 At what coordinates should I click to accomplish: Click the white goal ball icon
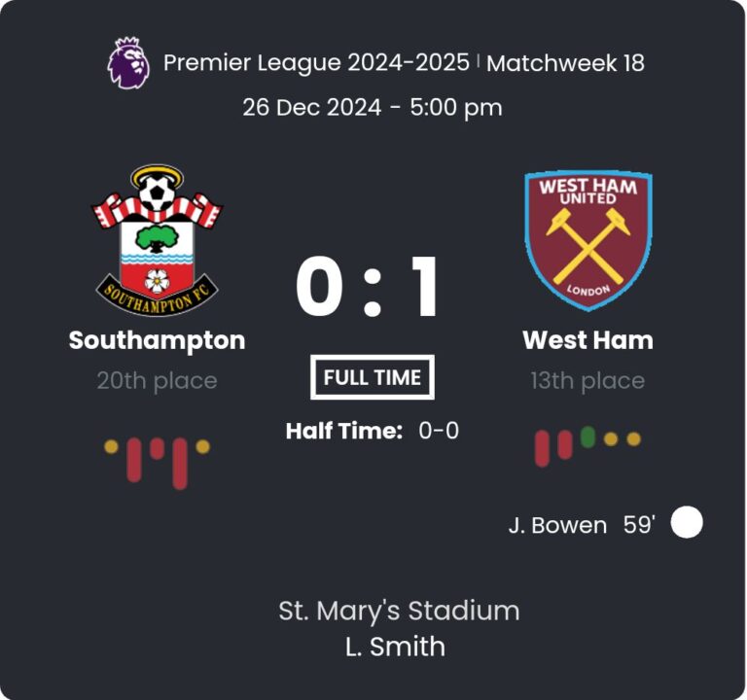[687, 523]
